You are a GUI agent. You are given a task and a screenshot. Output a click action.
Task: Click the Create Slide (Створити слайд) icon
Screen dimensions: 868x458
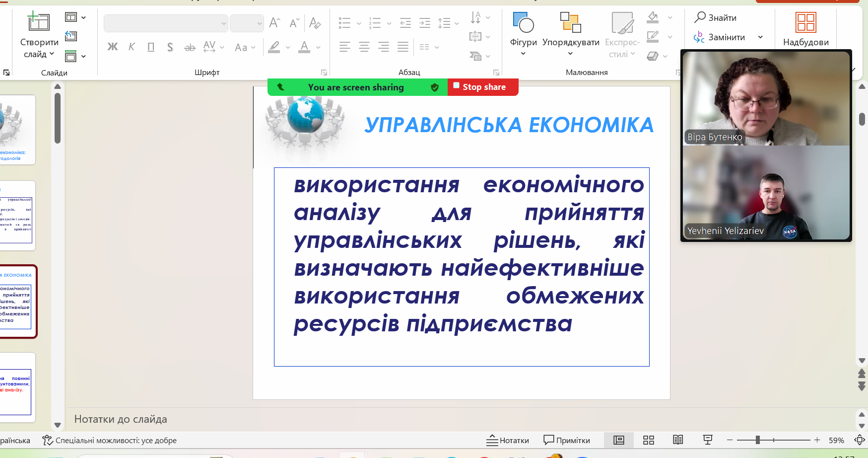pos(39,22)
